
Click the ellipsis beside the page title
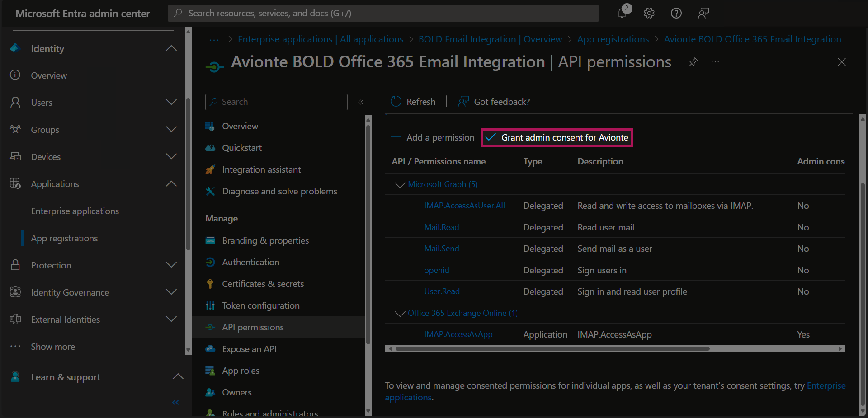pos(715,62)
